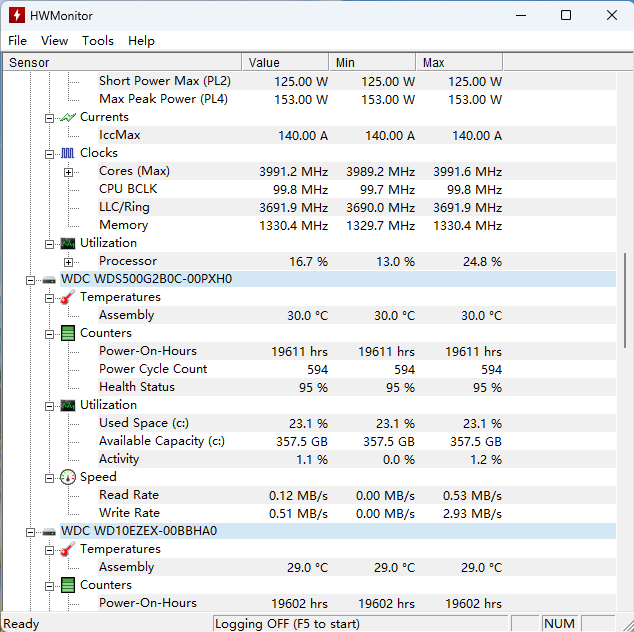Click the CPU Utilization monitor icon below Clocks

click(x=68, y=243)
